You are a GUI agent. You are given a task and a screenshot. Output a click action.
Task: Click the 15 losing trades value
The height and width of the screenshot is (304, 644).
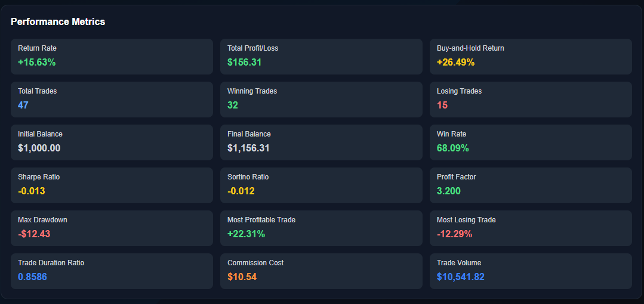point(442,105)
